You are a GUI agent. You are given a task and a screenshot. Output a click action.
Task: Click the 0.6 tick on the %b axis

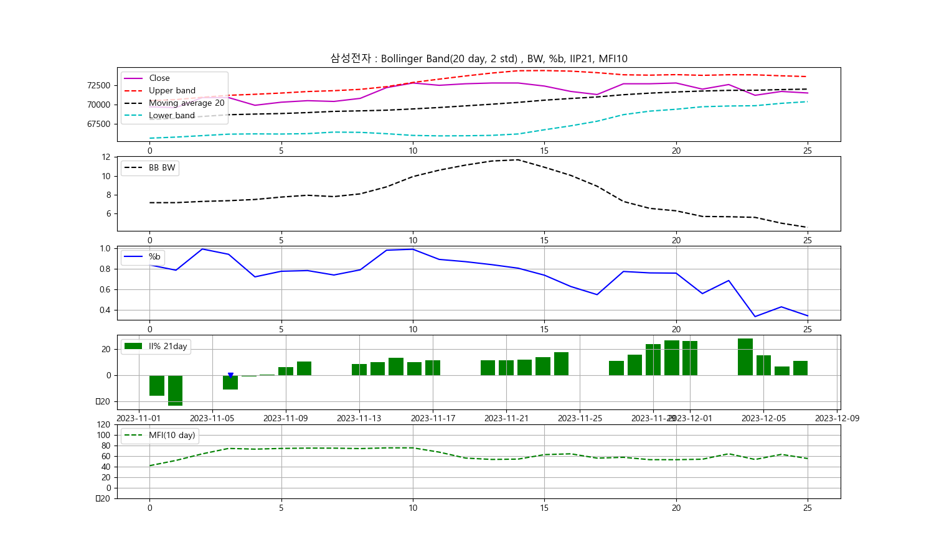[105, 290]
